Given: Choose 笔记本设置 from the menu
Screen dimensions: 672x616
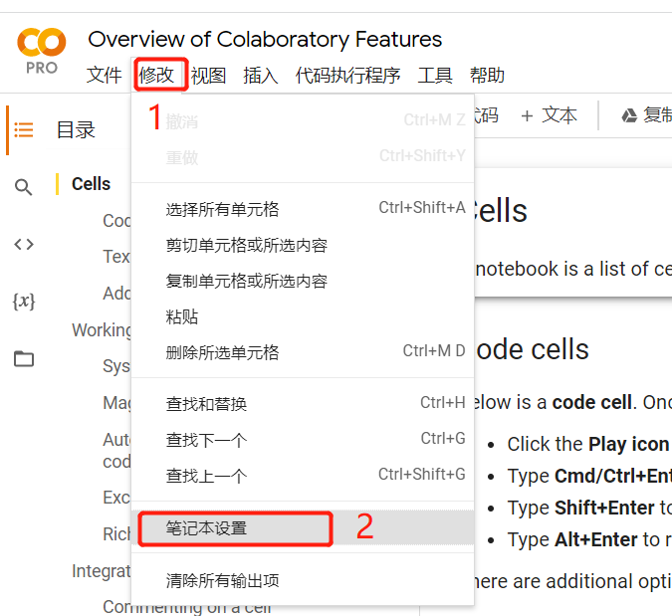Looking at the screenshot, I should point(206,528).
